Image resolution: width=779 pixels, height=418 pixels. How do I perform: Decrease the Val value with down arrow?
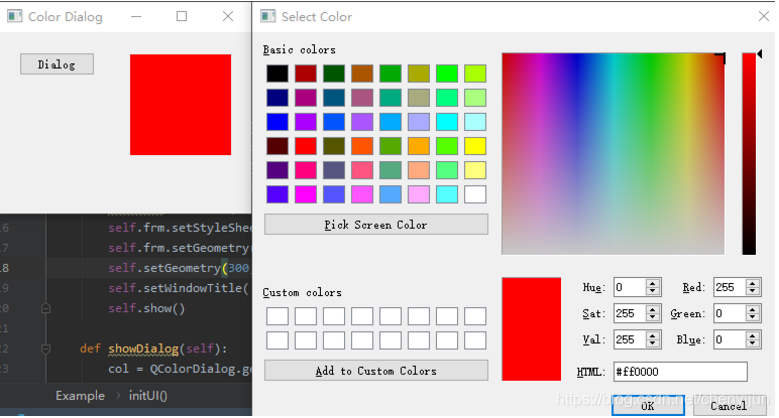(x=653, y=343)
